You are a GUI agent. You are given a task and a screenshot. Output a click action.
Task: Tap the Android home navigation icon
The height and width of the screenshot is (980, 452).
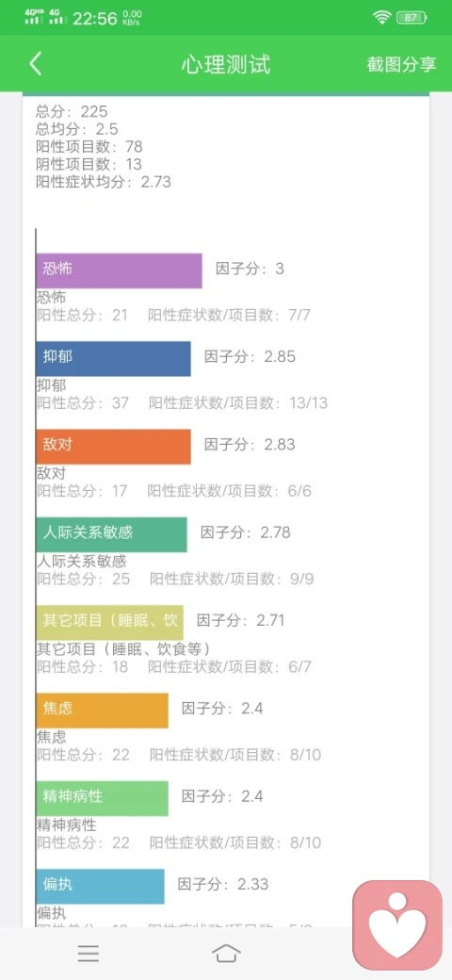(x=226, y=953)
